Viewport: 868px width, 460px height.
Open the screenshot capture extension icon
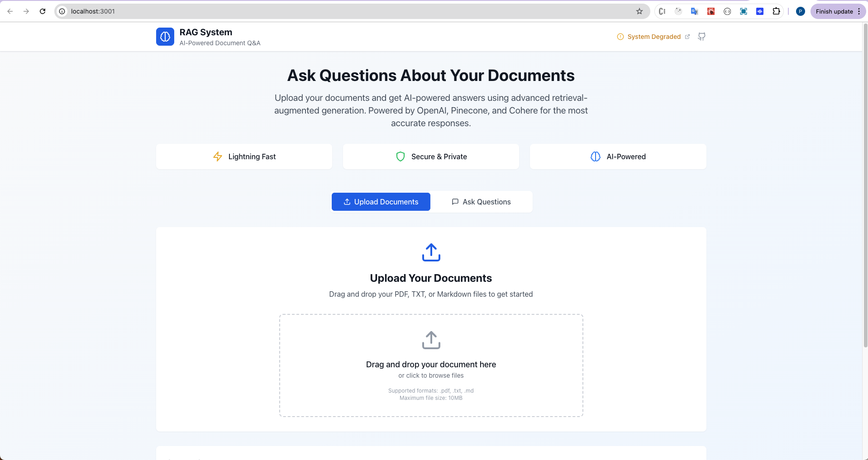(x=744, y=11)
